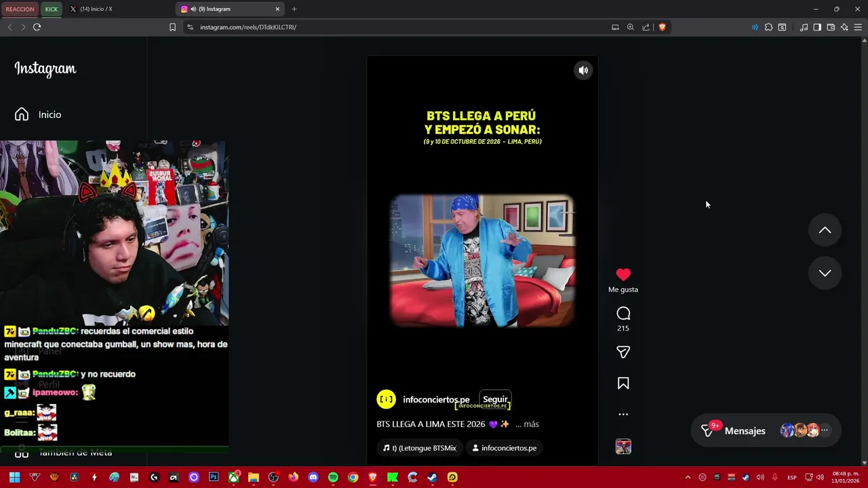Open the tagged infoconciertos.pe person chip
Viewport: 868px width, 488px height.
click(x=505, y=448)
